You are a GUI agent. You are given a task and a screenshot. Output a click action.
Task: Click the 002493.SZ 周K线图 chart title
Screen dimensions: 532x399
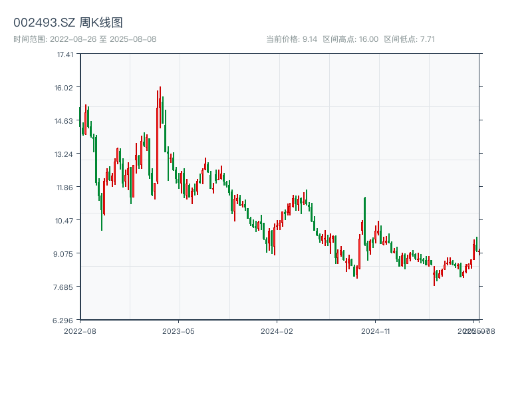coord(68,23)
